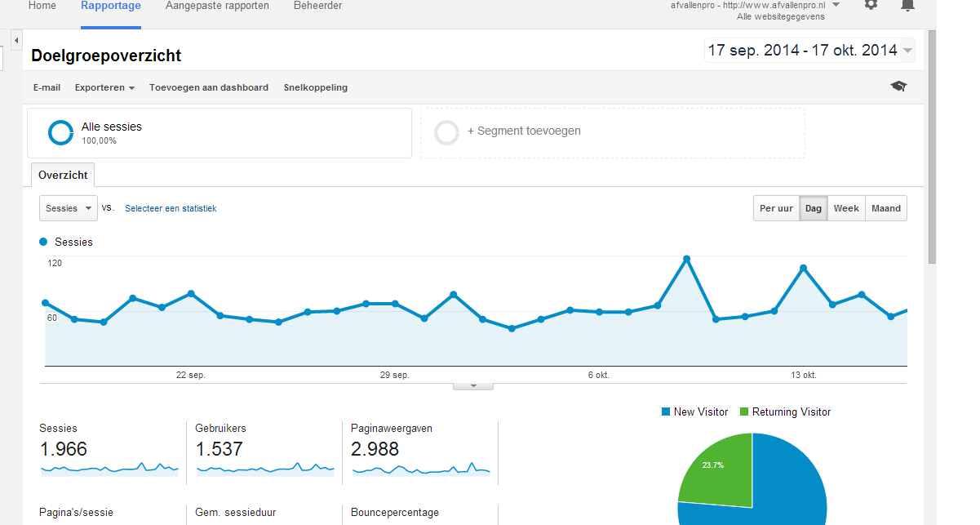Image resolution: width=980 pixels, height=525 pixels.
Task: Open the date range picker
Action: tap(809, 51)
